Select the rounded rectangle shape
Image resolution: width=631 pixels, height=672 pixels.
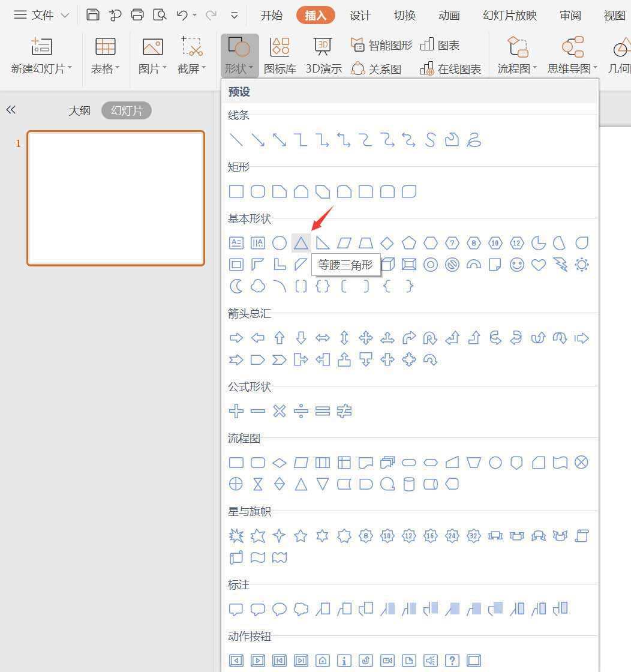[257, 191]
